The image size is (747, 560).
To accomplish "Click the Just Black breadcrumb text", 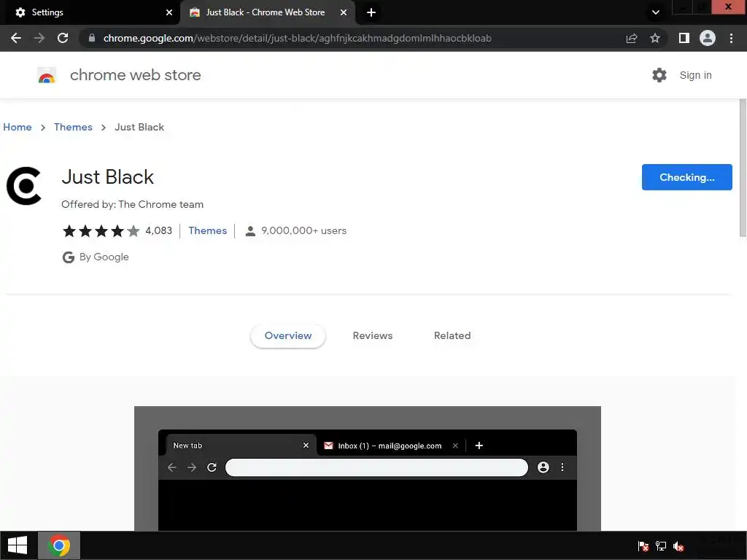I will pyautogui.click(x=139, y=127).
